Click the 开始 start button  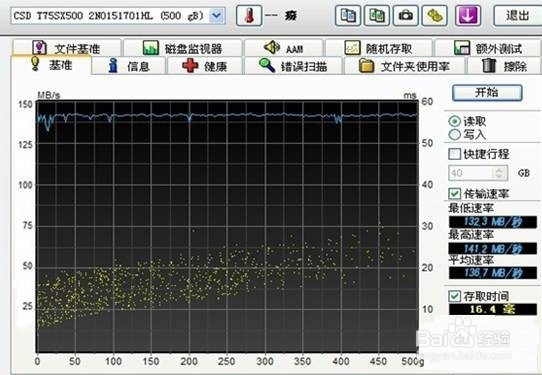pos(487,93)
